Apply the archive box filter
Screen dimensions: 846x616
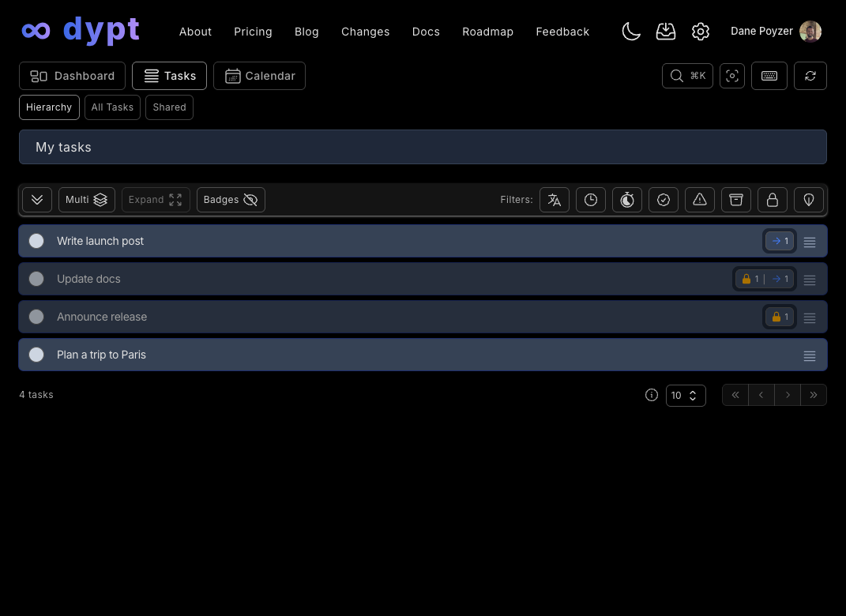pyautogui.click(x=736, y=200)
